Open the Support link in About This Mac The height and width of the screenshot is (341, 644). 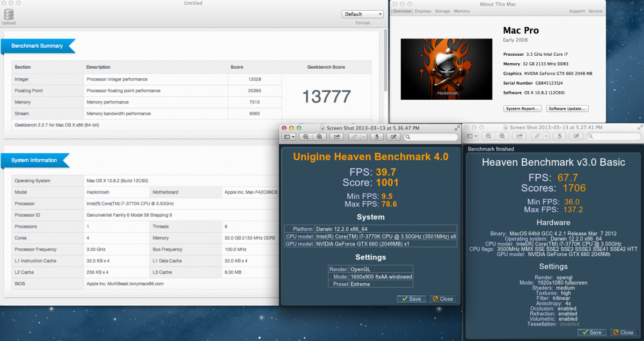click(x=577, y=11)
